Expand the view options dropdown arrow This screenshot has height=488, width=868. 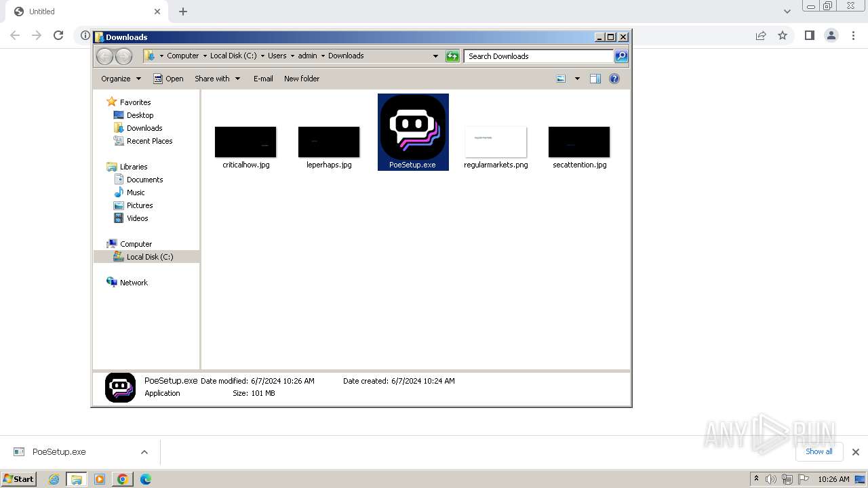click(577, 79)
